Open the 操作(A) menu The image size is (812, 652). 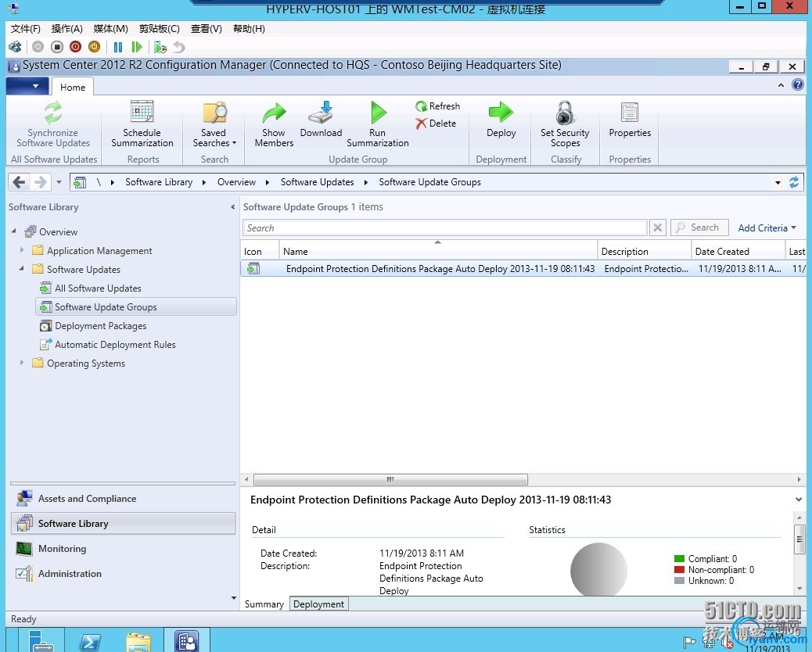click(x=66, y=28)
